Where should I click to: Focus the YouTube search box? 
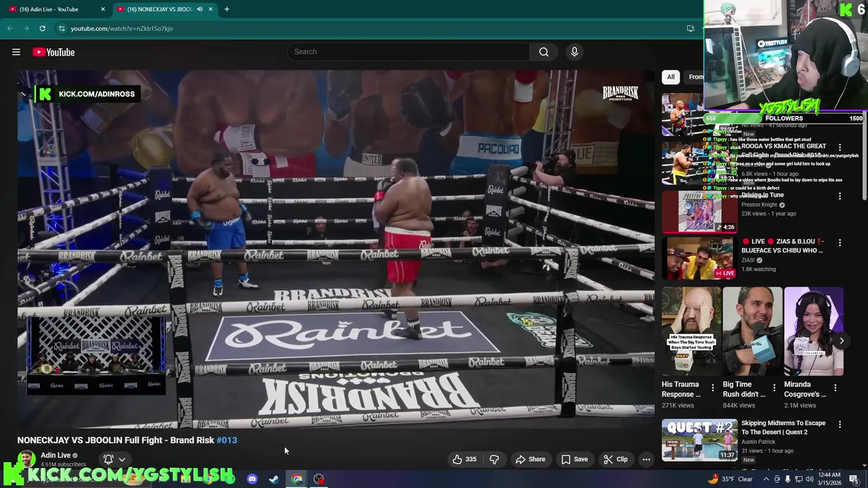(409, 52)
